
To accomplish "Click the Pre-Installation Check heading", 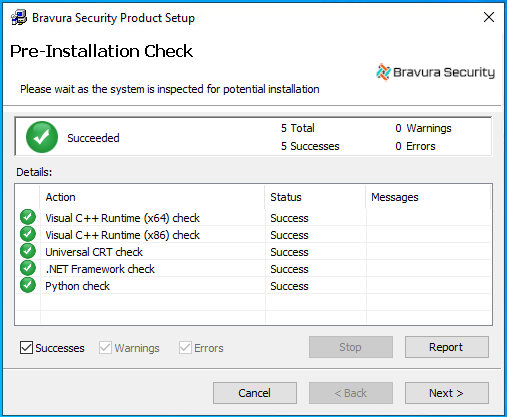I will click(101, 51).
